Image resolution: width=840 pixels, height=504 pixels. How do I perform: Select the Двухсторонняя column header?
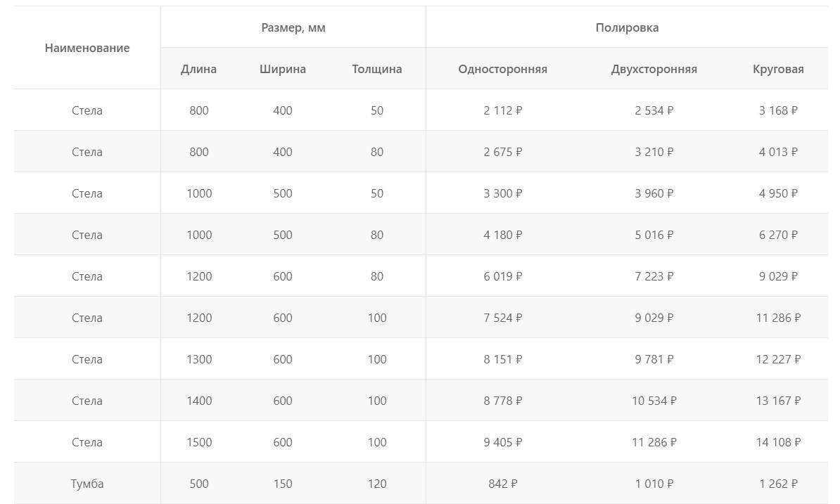click(x=654, y=69)
